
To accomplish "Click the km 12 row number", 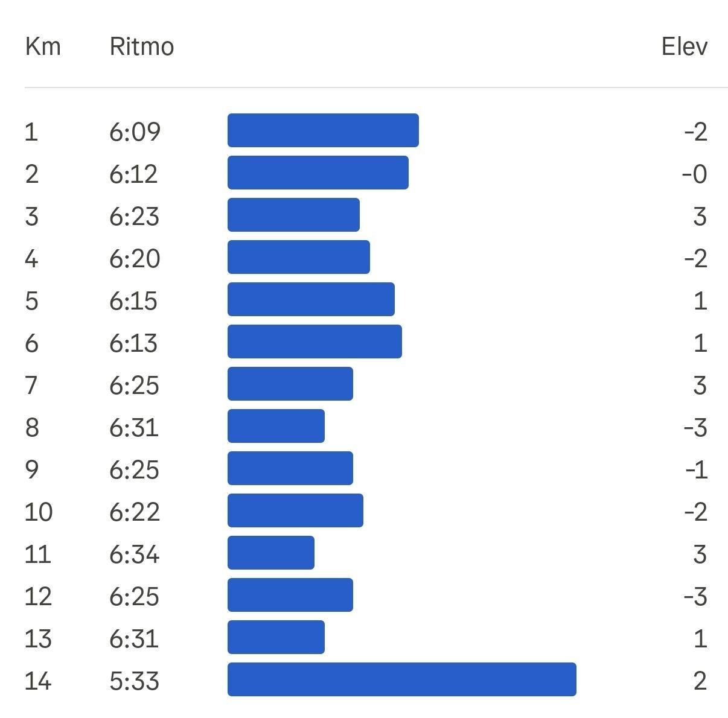I will 38,597.
